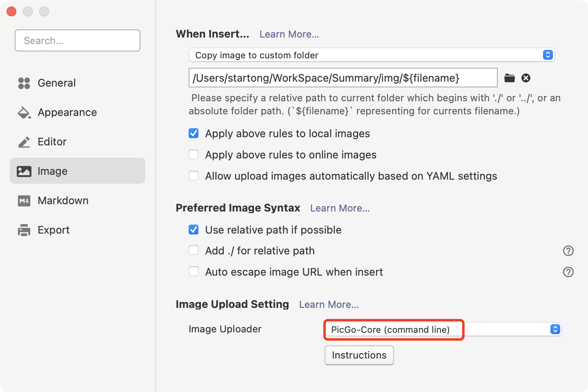Uncheck Use relative path if possible
The image size is (588, 392).
[194, 230]
